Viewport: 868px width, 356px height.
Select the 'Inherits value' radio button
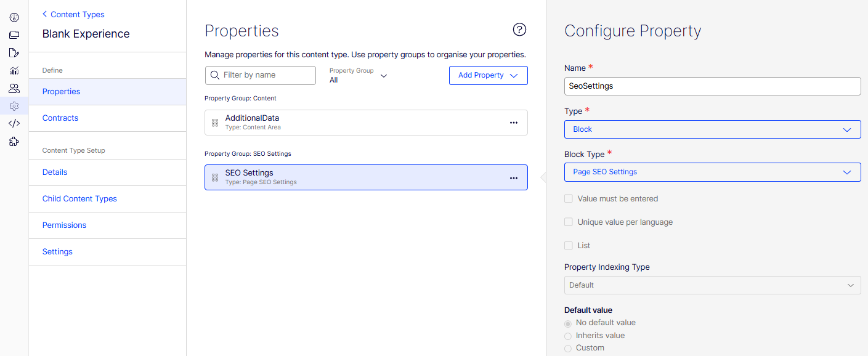[x=568, y=336]
